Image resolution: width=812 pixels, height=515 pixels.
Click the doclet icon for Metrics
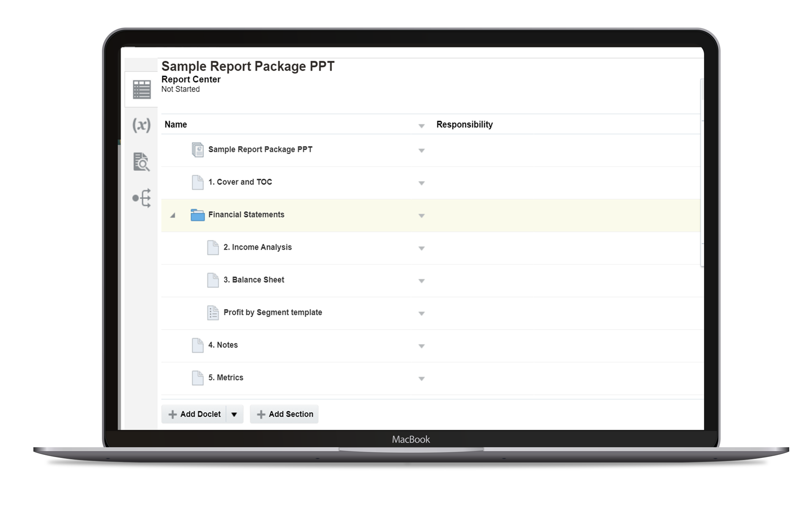click(x=198, y=378)
